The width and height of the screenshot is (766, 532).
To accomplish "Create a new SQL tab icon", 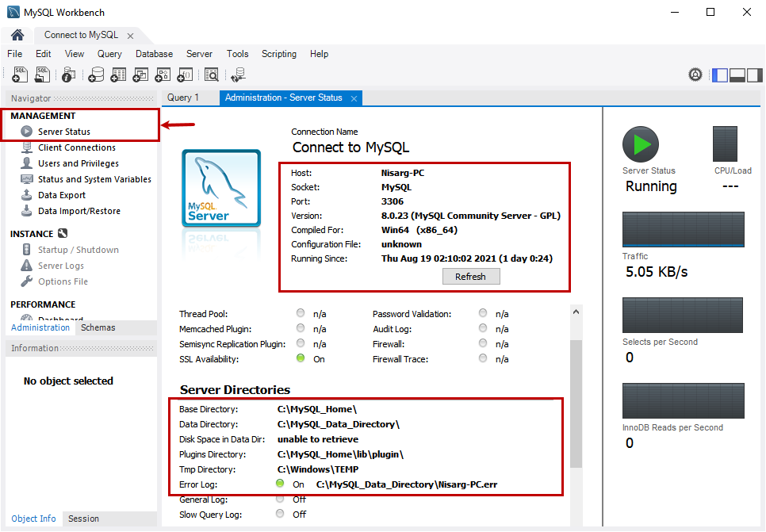I will click(20, 75).
